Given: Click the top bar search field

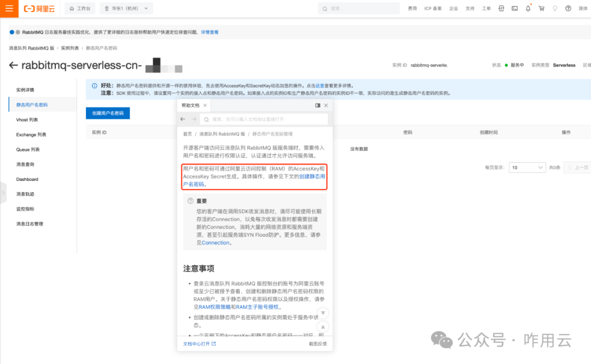Looking at the screenshot, I should point(358,8).
